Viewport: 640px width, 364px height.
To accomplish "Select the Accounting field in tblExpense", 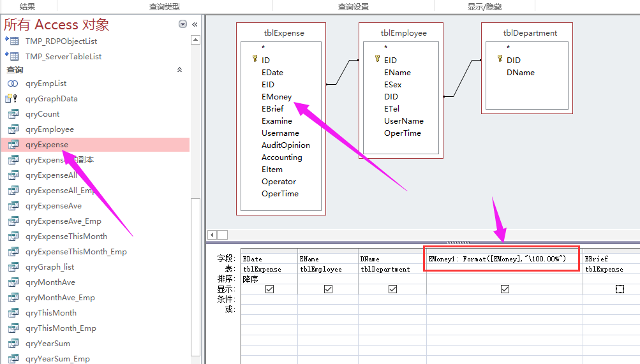I will pos(281,157).
